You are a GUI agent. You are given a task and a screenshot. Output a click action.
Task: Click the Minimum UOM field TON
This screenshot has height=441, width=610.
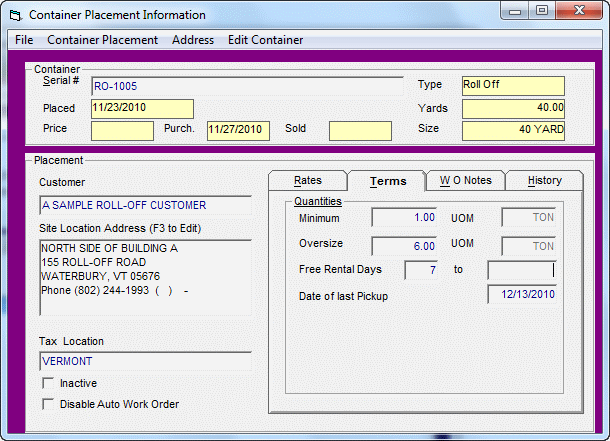[x=529, y=217]
